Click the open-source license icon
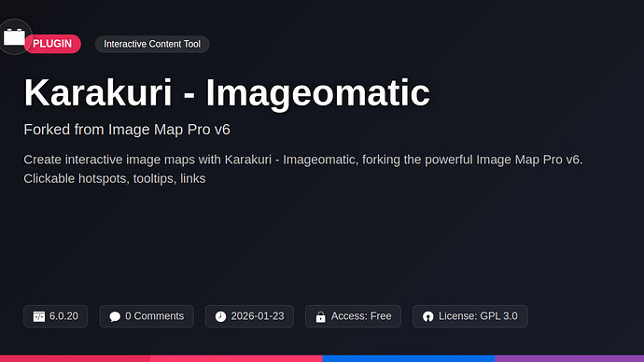 tap(428, 316)
